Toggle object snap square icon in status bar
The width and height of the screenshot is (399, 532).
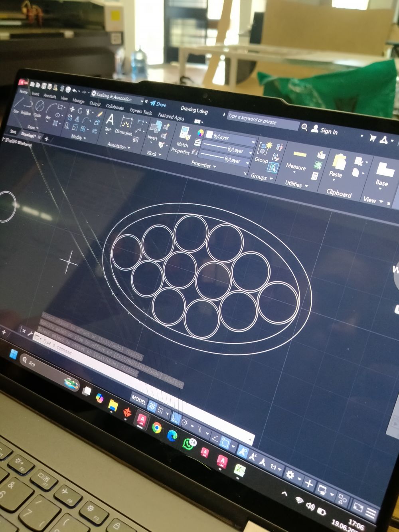(x=225, y=443)
